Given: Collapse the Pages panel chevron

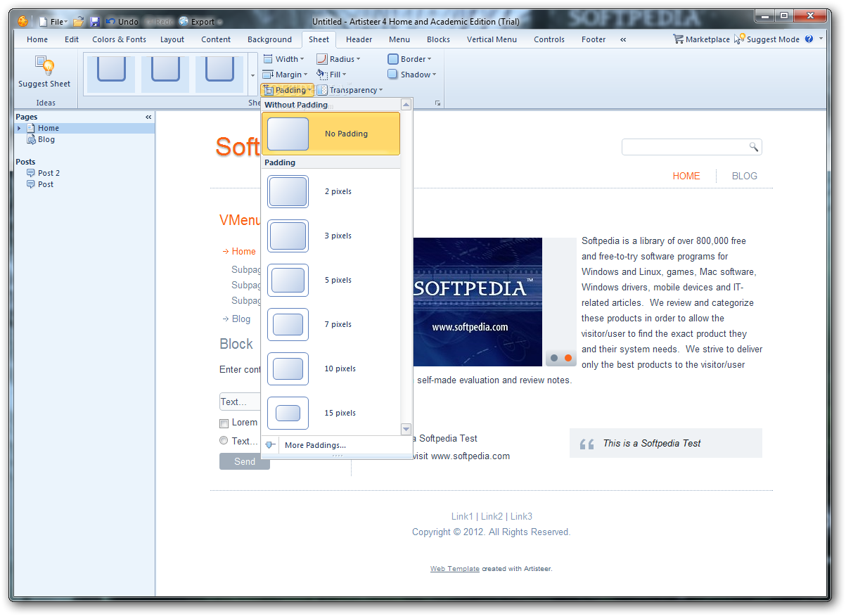Looking at the screenshot, I should tap(148, 117).
